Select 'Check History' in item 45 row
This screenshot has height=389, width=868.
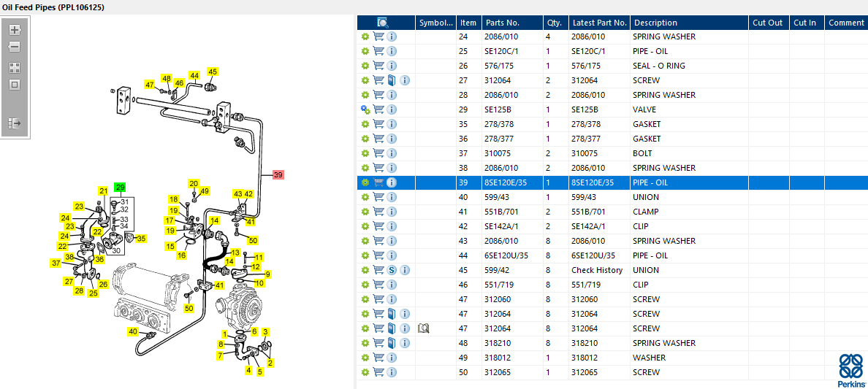point(597,270)
